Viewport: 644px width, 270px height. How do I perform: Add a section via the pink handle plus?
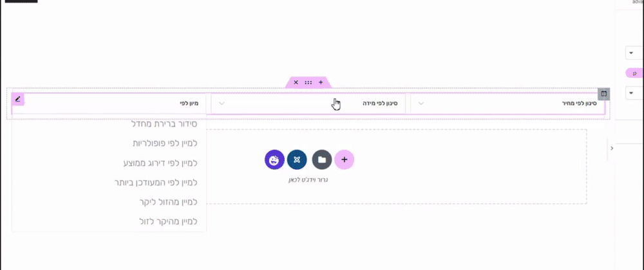tap(321, 82)
